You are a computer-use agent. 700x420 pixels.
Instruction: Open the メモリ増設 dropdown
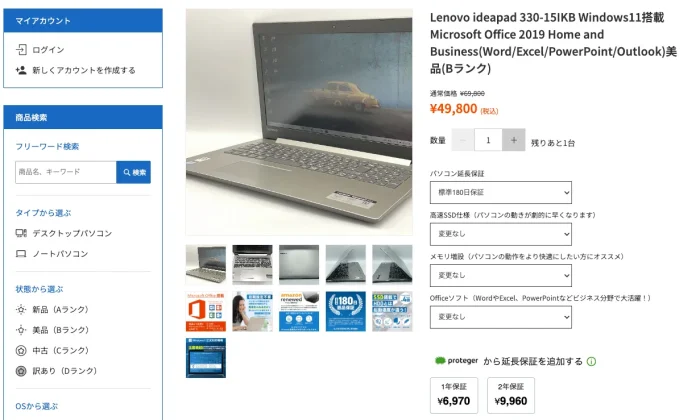tap(500, 275)
